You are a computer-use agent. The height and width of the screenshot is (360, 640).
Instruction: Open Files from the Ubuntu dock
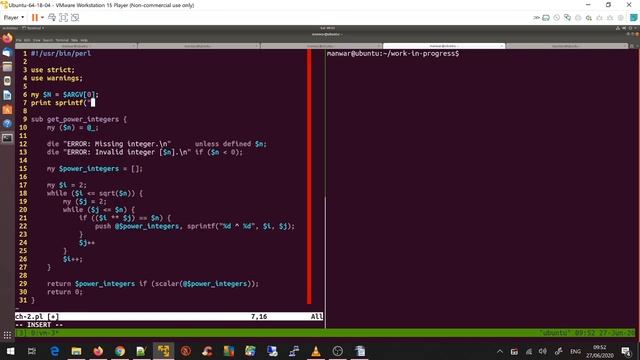(x=7, y=67)
